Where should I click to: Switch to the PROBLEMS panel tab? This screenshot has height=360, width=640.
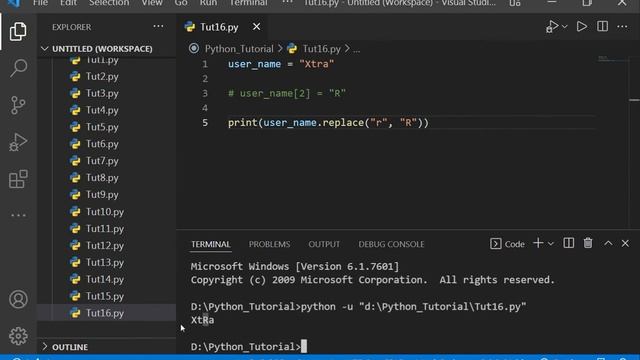(x=269, y=244)
